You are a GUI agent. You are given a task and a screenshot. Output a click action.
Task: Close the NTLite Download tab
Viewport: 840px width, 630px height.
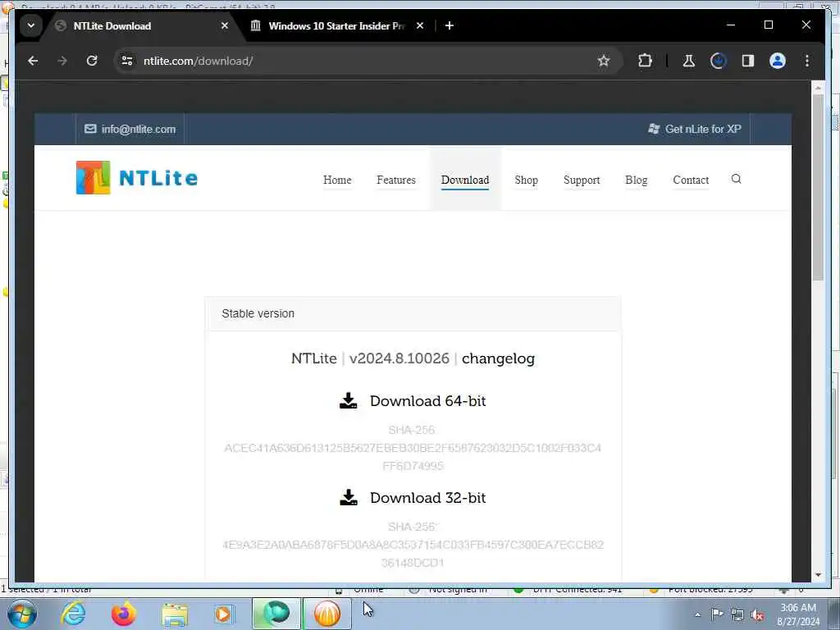(225, 25)
